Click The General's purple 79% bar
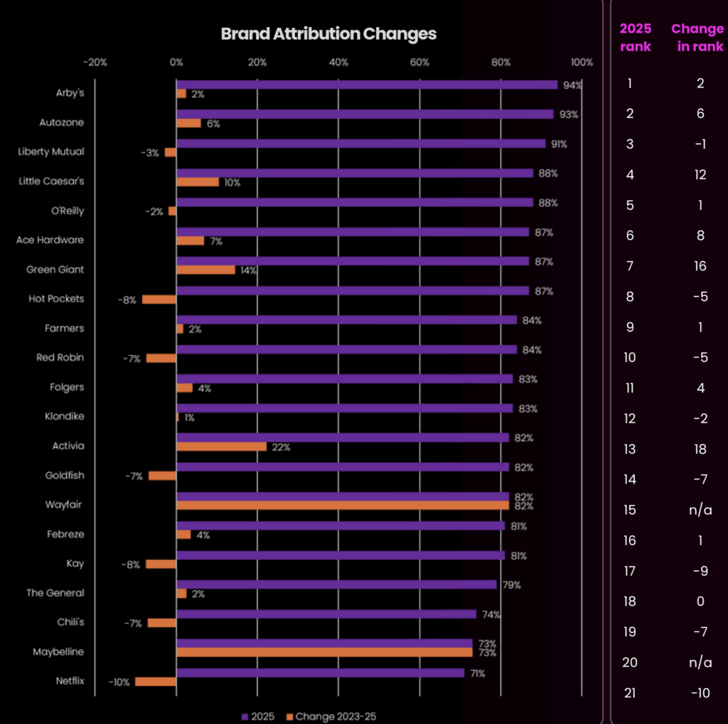 (336, 585)
